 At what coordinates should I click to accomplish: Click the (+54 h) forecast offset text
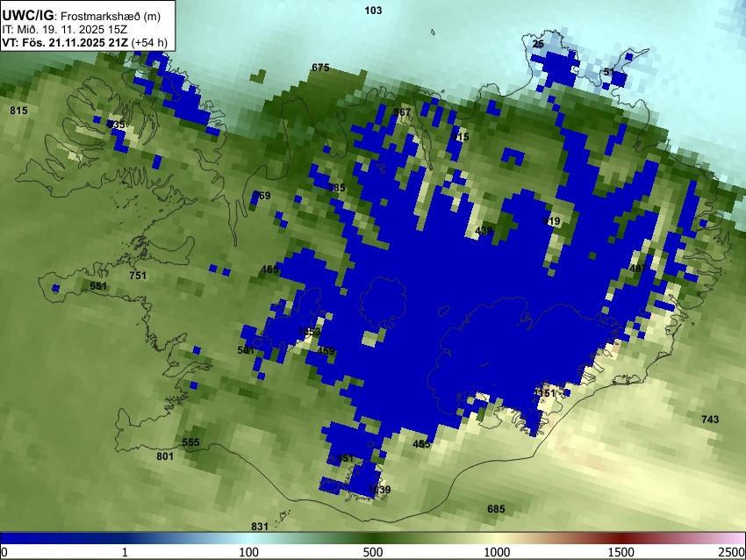pyautogui.click(x=149, y=42)
